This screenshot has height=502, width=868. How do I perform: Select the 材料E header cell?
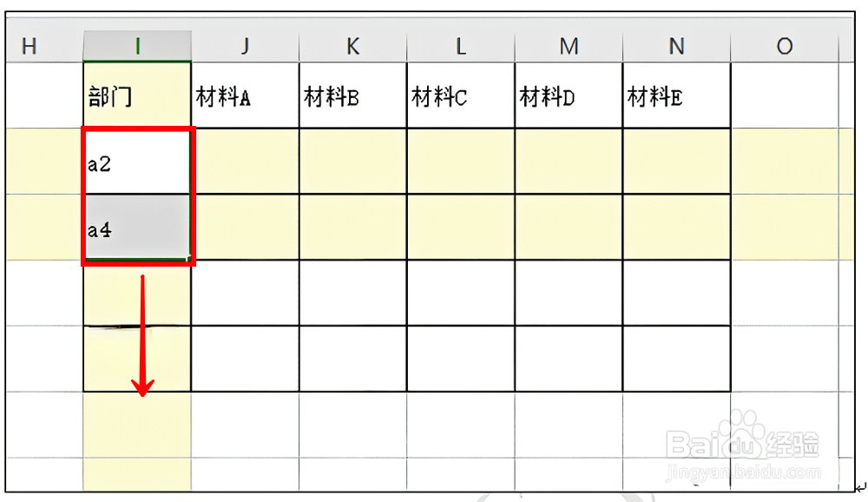[x=676, y=96]
